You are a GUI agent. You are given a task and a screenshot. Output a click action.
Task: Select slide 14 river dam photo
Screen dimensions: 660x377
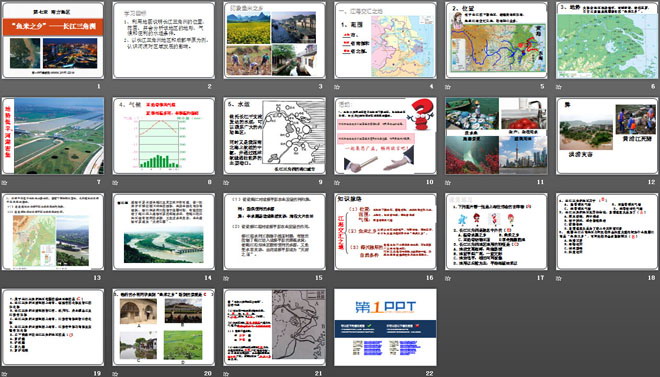coord(163,231)
